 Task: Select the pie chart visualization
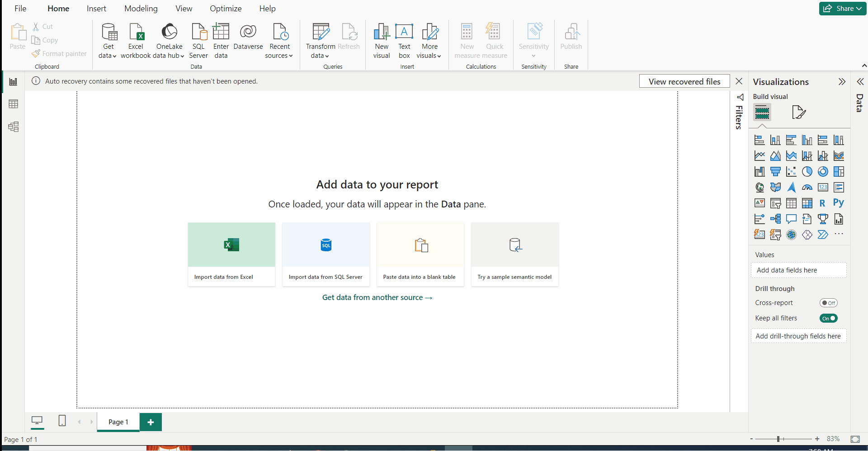coord(807,172)
